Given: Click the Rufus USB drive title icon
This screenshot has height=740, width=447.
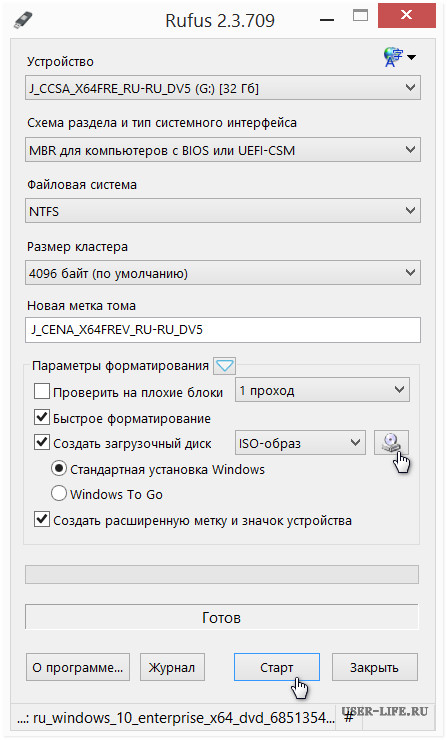Looking at the screenshot, I should coord(23,19).
